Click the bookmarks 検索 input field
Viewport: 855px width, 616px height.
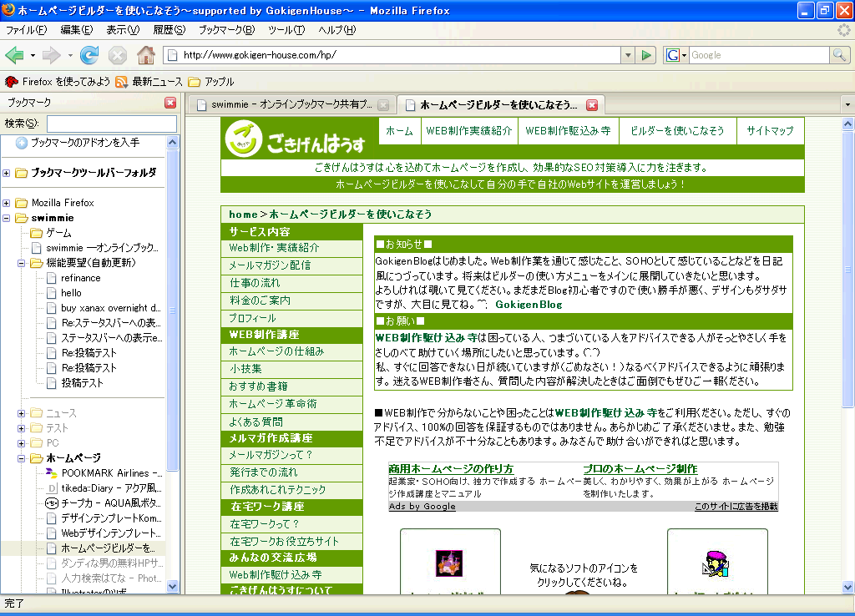click(x=112, y=124)
